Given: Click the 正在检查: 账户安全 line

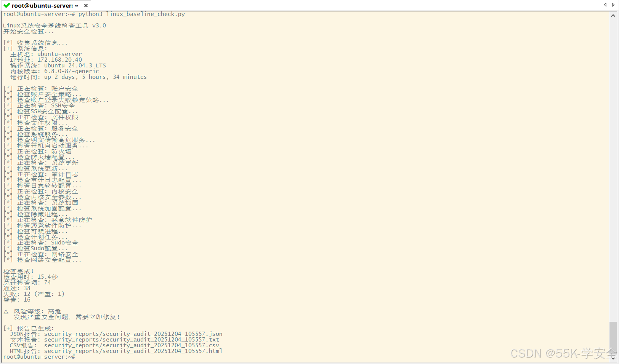Looking at the screenshot, I should click(41, 88).
